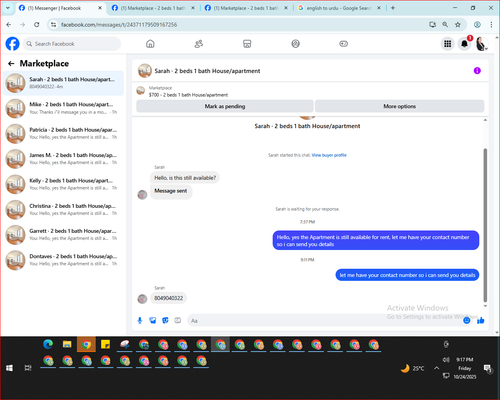The image size is (500, 400).
Task: Open Christina conversation in the list
Action: pyautogui.click(x=63, y=209)
